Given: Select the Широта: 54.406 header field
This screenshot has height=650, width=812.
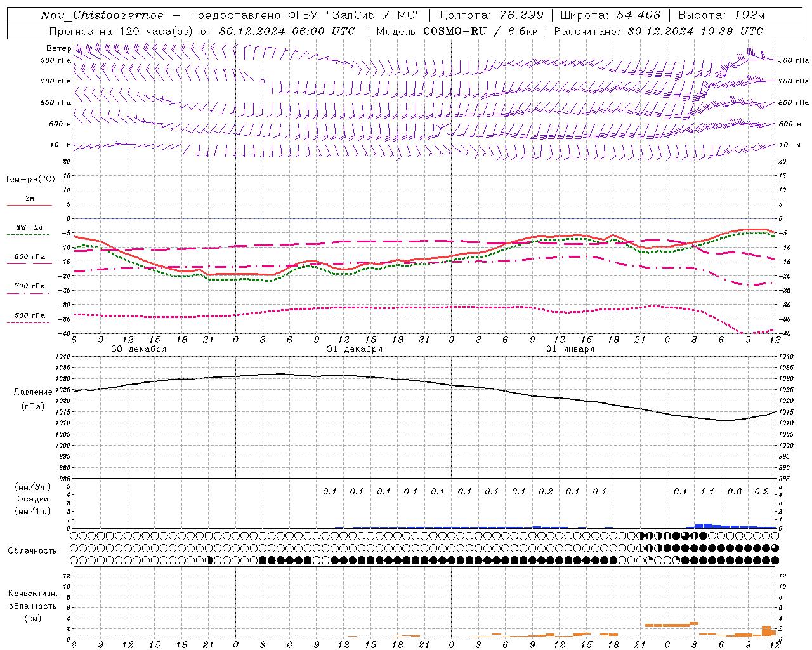Looking at the screenshot, I should click(x=610, y=15).
